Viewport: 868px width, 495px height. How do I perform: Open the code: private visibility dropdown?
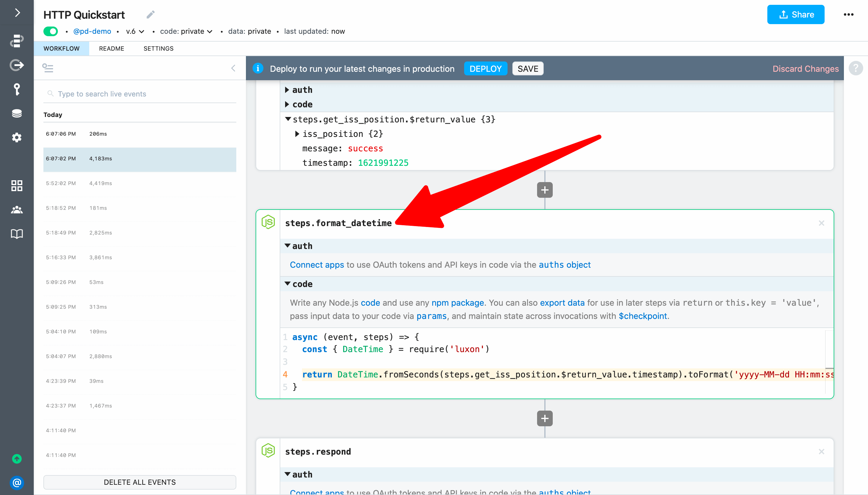click(x=186, y=31)
